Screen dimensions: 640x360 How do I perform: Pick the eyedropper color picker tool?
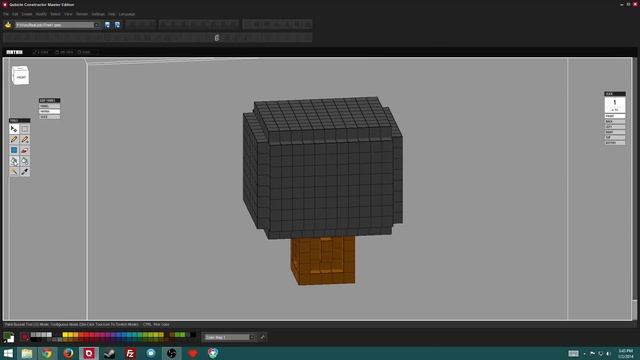[x=24, y=171]
